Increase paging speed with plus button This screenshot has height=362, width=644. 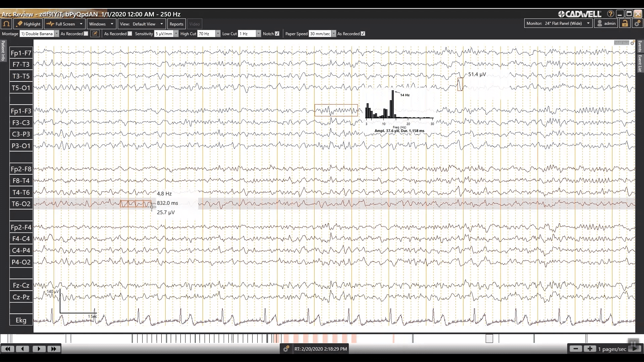[x=590, y=349]
